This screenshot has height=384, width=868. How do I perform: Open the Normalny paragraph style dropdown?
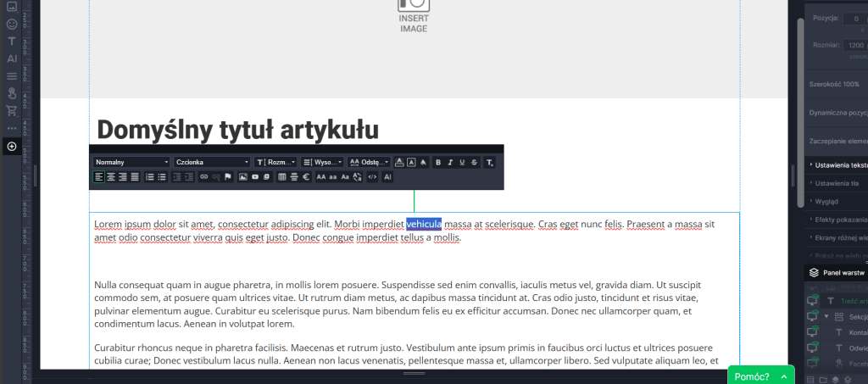coord(131,162)
